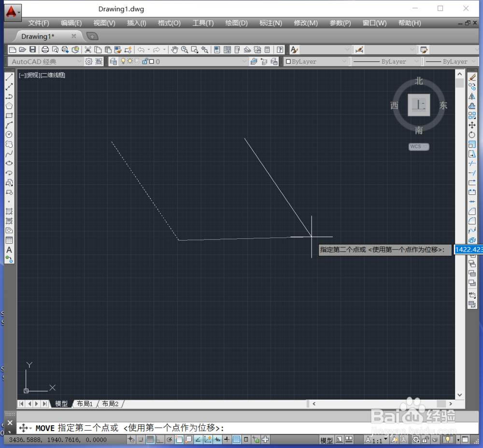Switch to the 布局1 tab

click(85, 404)
